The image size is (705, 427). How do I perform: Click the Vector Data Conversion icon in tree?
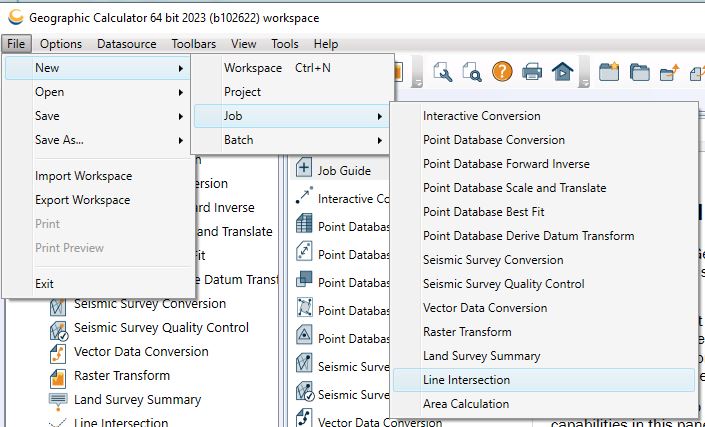[x=58, y=352]
